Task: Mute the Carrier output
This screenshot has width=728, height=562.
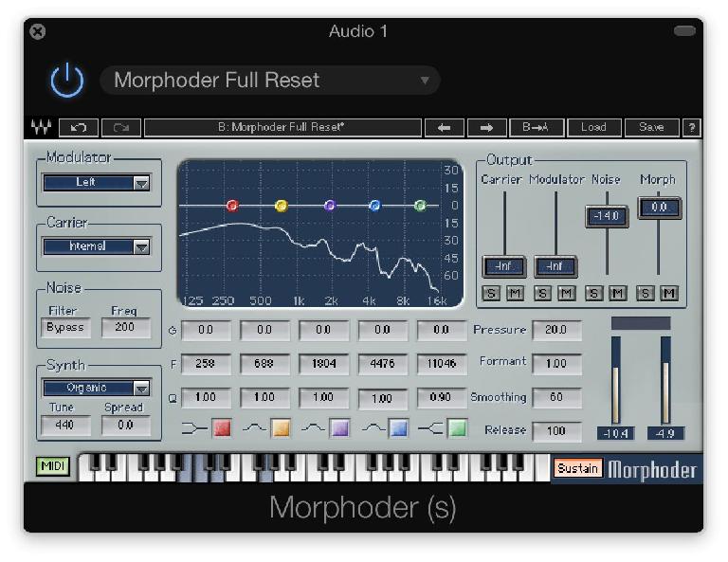Action: 515,293
